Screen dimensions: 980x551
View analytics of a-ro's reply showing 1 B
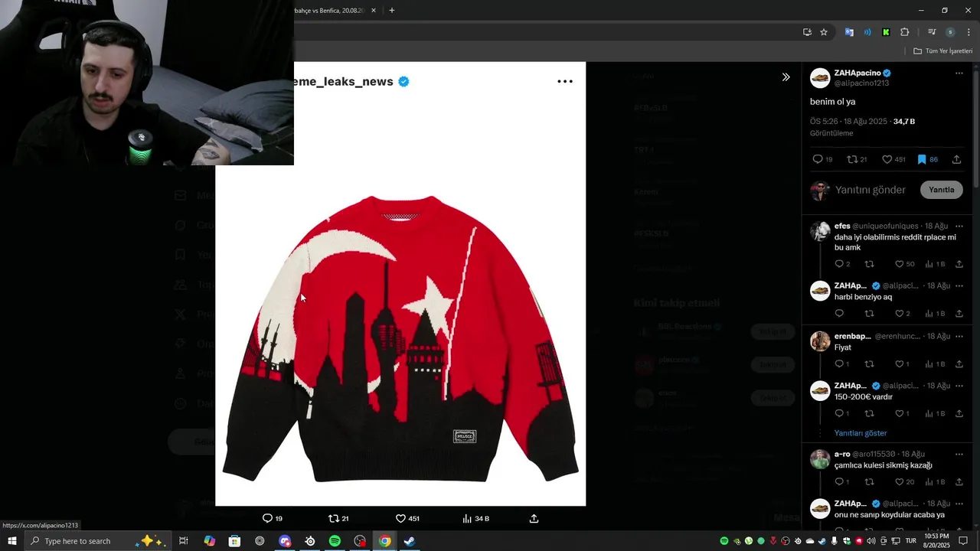click(x=935, y=482)
